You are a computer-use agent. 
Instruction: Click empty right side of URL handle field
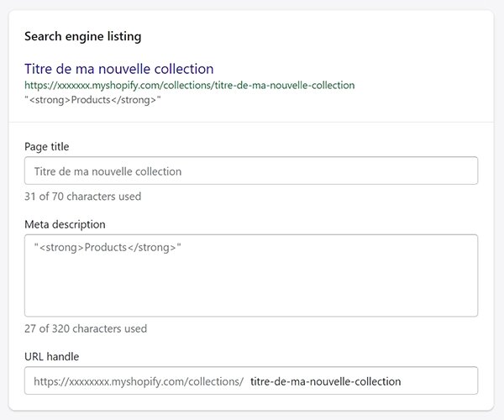click(x=438, y=381)
